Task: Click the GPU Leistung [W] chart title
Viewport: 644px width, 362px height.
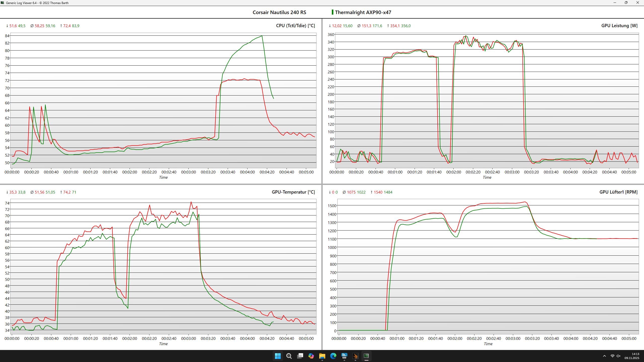Action: (x=619, y=26)
